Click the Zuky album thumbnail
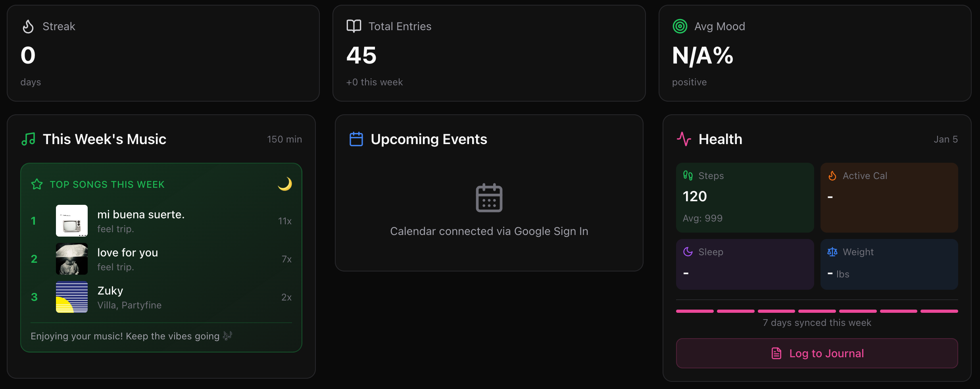 72,297
